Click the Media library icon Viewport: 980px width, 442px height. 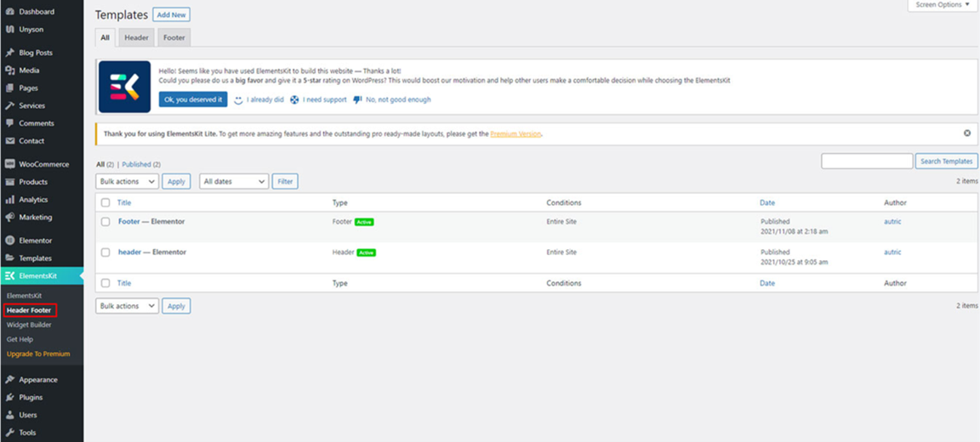pos(9,71)
